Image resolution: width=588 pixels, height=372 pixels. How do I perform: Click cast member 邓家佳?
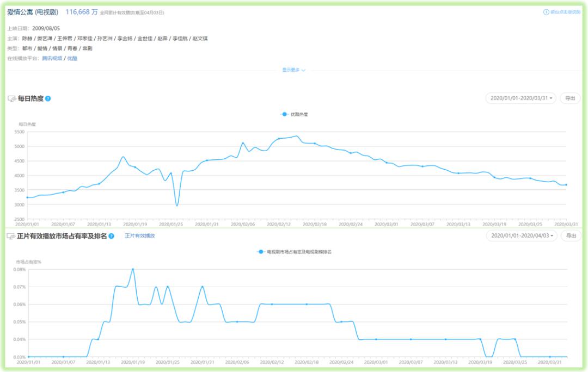85,38
